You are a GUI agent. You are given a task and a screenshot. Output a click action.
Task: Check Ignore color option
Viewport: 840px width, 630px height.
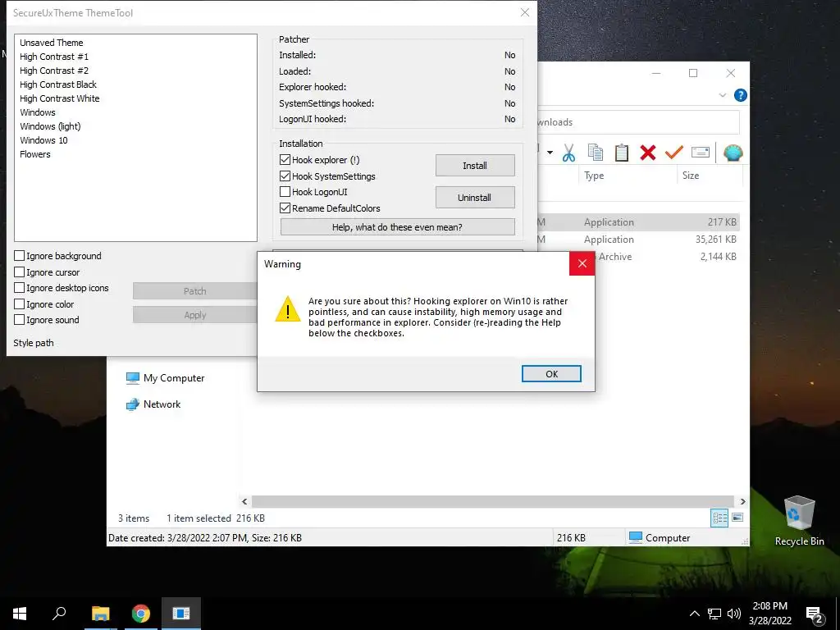(20, 304)
